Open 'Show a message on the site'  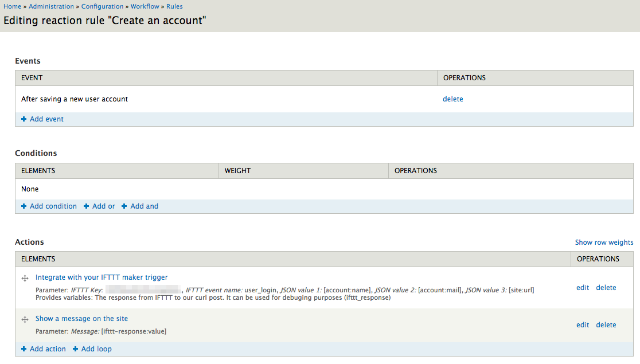pyautogui.click(x=81, y=318)
